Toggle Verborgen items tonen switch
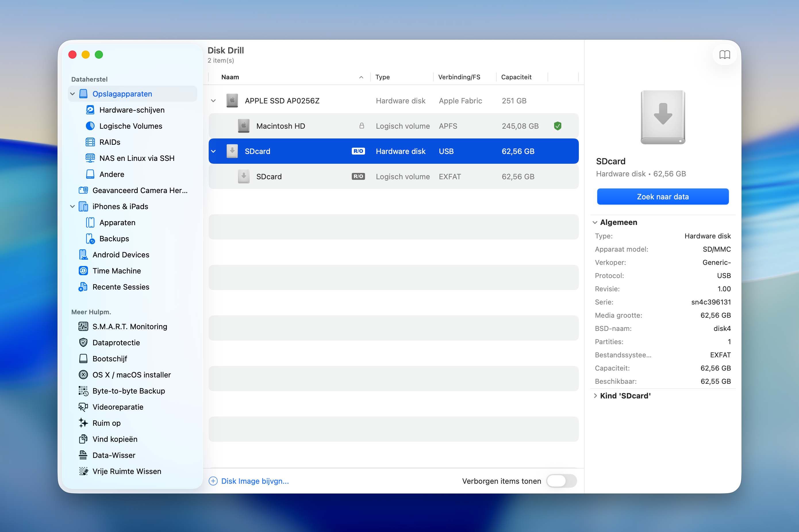This screenshot has width=799, height=532. 561,481
